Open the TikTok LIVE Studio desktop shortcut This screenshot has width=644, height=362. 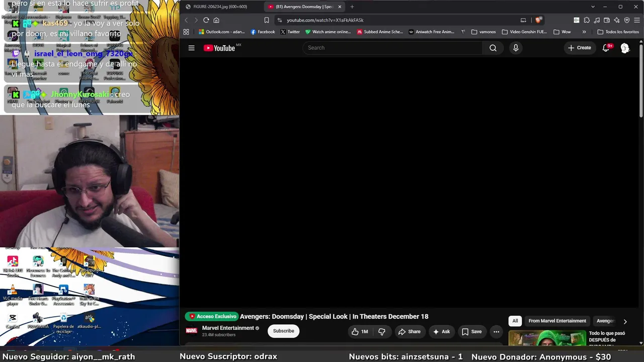tap(13, 266)
